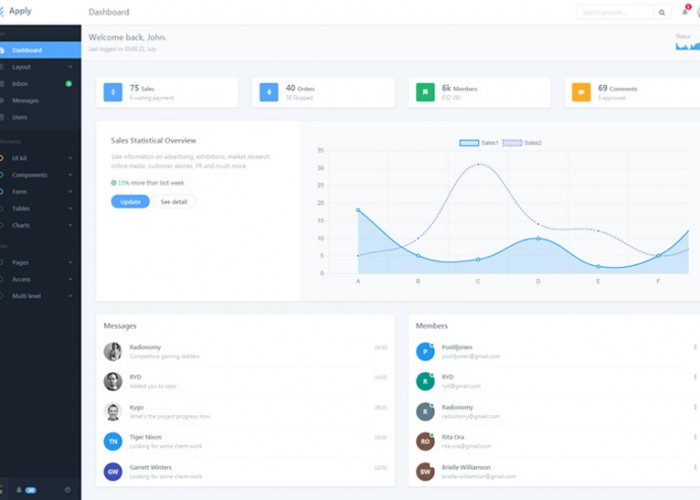This screenshot has width=700, height=500.
Task: Click the 75 Sales count text
Action: click(142, 88)
